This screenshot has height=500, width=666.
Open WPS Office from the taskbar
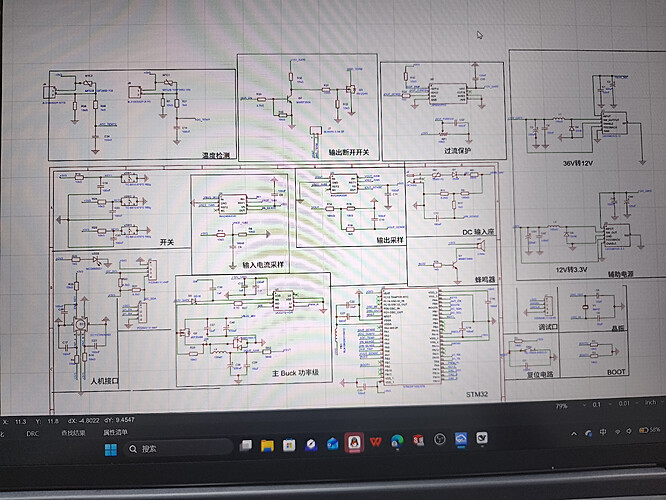(x=375, y=442)
